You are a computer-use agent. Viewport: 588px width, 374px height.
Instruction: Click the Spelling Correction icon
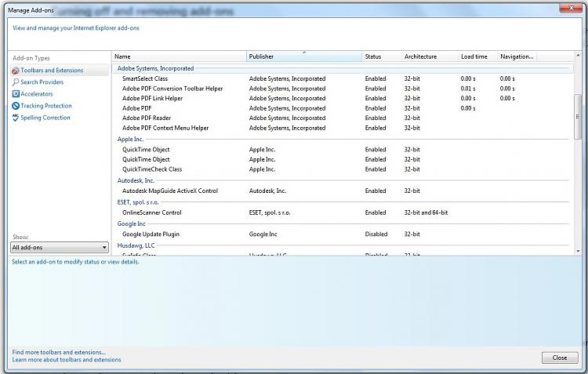tap(16, 118)
